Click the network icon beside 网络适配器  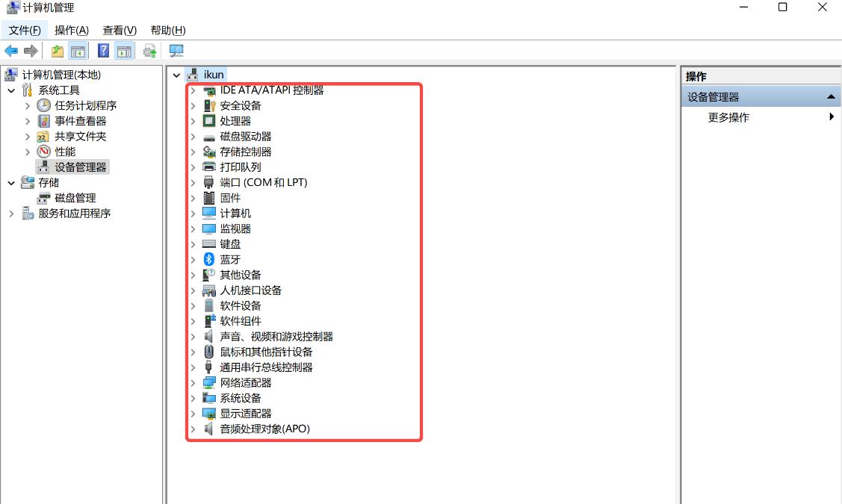(209, 383)
